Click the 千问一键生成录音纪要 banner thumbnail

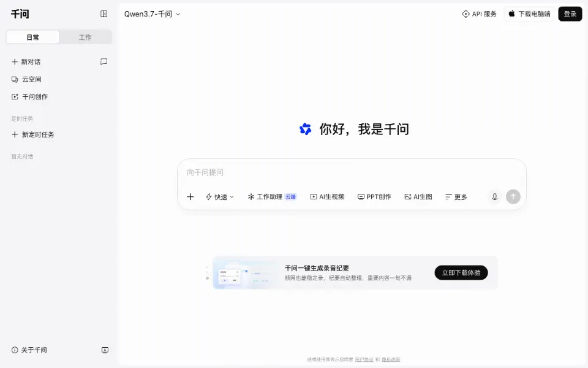tap(244, 273)
